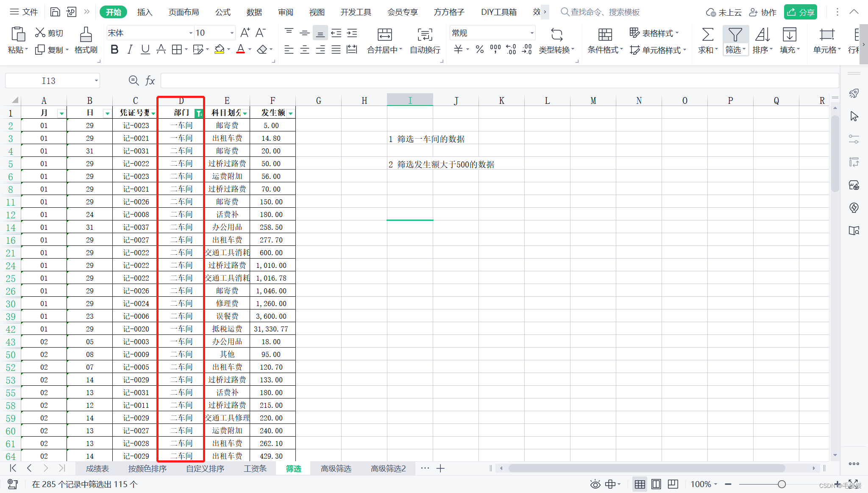The height and width of the screenshot is (493, 868).
Task: Click the Type Conversion icon
Action: point(556,35)
